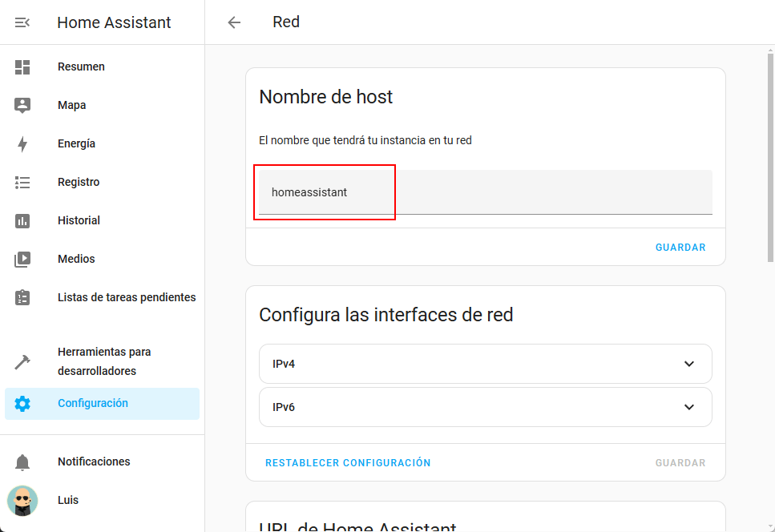Click the Mapa person icon
Screen dimensions: 775x532
(22, 106)
